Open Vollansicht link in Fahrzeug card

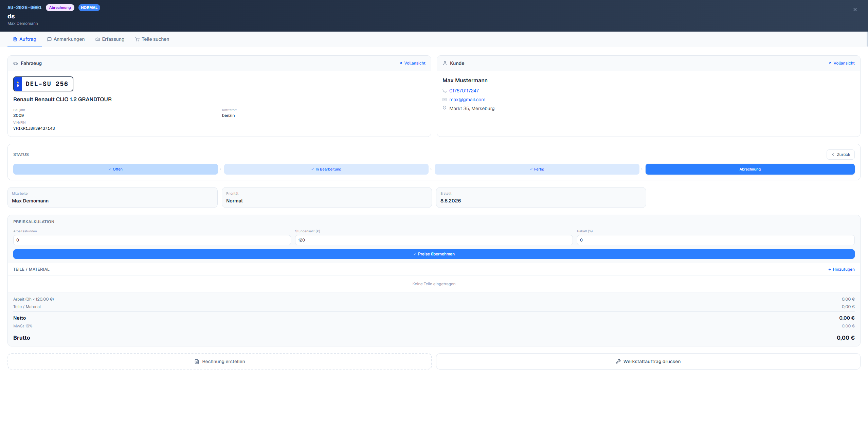coord(412,63)
